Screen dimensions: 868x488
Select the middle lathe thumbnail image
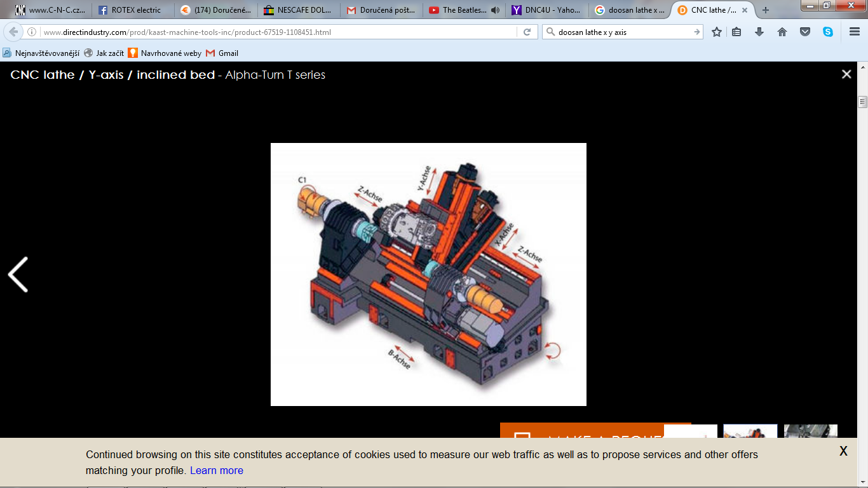(x=750, y=431)
